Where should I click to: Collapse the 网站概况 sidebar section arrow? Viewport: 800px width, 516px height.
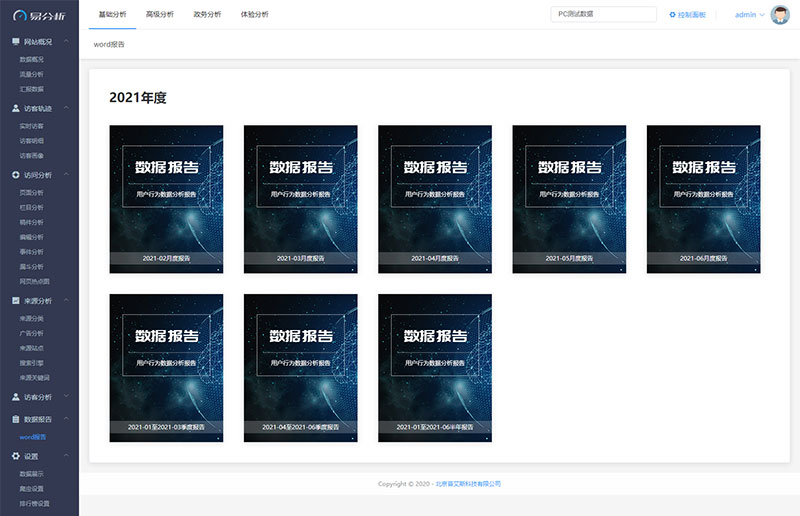(x=66, y=42)
